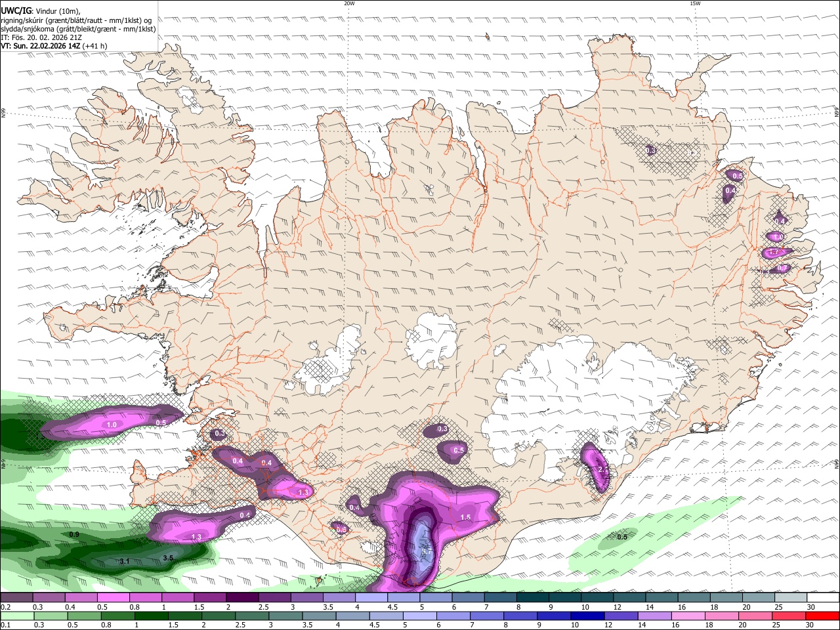Click the '15W' longitude label
This screenshot has height=630, width=840.
click(x=695, y=3)
